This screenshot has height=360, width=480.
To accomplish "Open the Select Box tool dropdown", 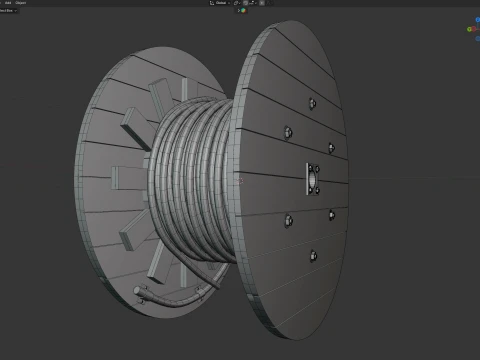I will point(8,10).
